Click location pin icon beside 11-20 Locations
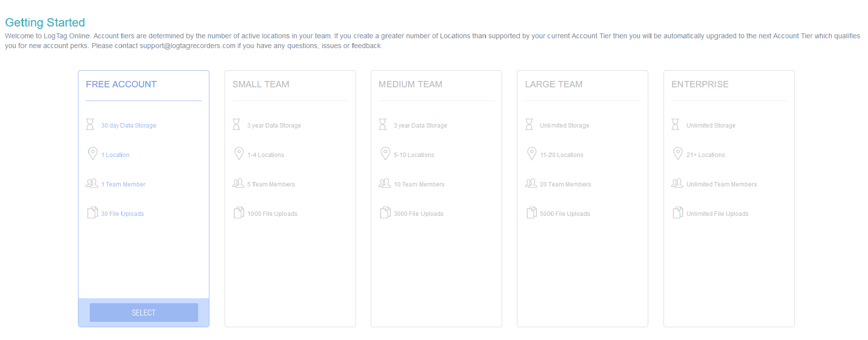Screen dimensions: 868x340 coord(532,154)
